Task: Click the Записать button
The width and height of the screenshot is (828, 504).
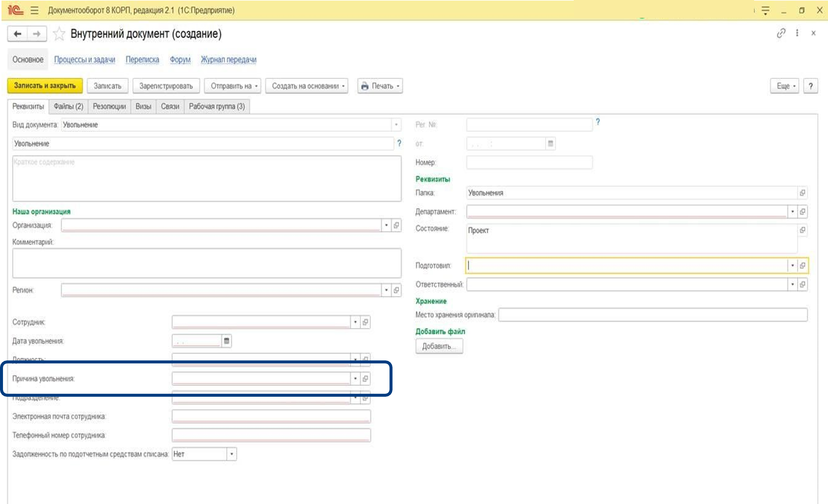Action: click(x=108, y=86)
